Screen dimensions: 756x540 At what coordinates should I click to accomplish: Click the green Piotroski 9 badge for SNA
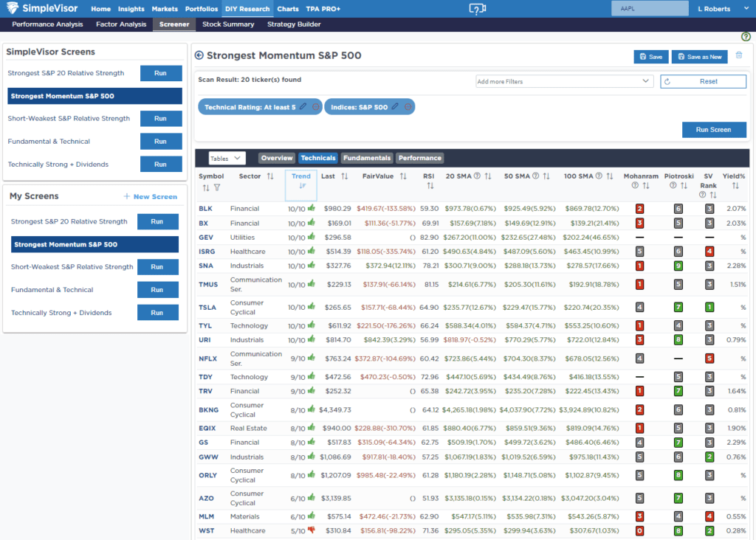click(x=678, y=266)
